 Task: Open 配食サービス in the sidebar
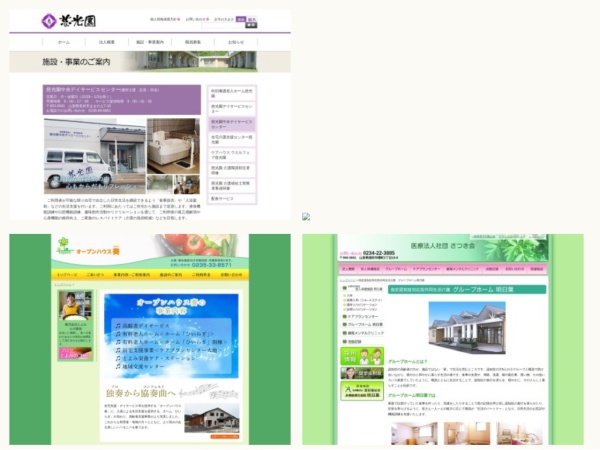pyautogui.click(x=232, y=199)
